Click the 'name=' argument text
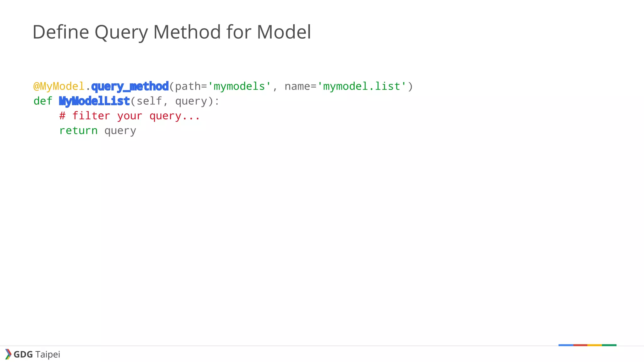 click(x=300, y=86)
